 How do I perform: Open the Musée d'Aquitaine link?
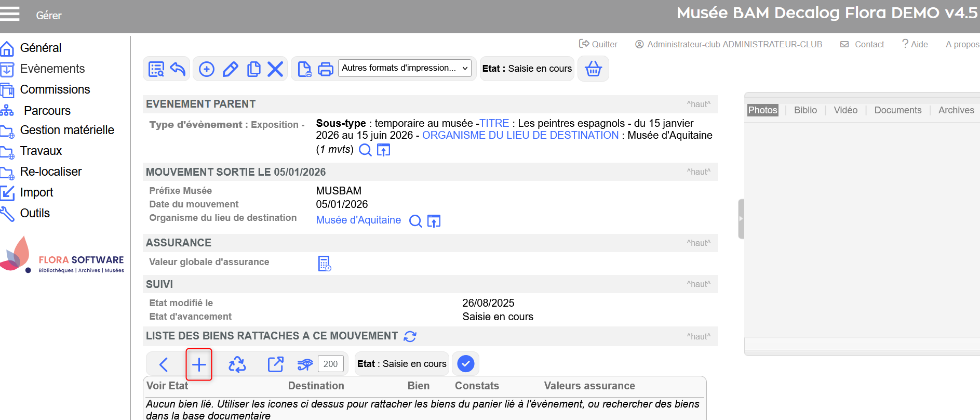point(358,220)
